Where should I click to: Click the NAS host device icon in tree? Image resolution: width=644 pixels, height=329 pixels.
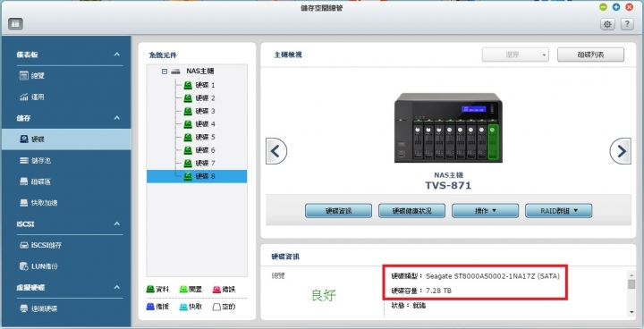(176, 72)
